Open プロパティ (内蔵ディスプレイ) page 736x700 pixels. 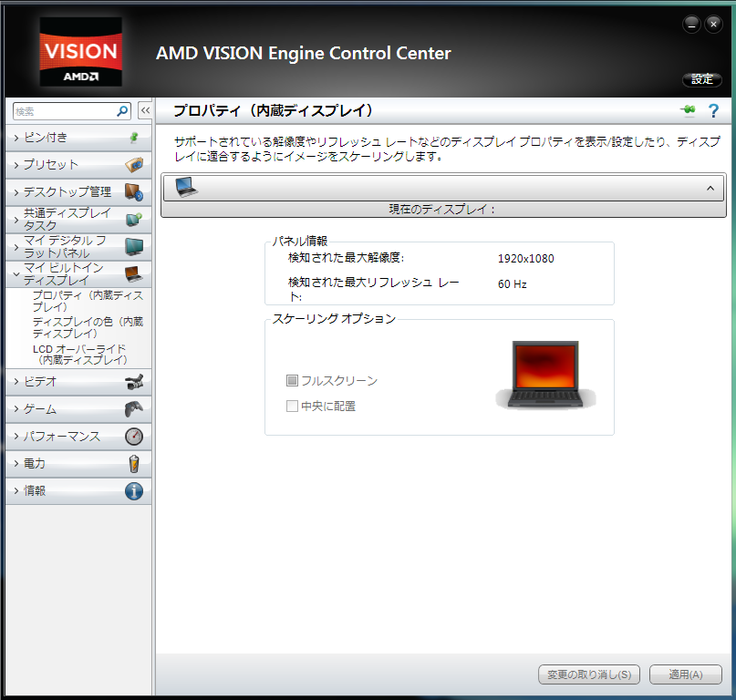coord(88,301)
